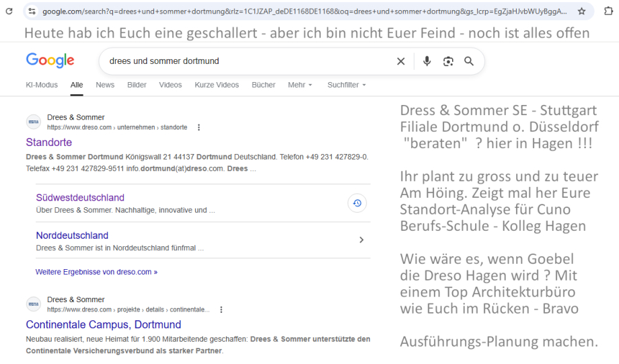The image size is (619, 364).
Task: Submit search with the magnifier icon
Action: [469, 61]
